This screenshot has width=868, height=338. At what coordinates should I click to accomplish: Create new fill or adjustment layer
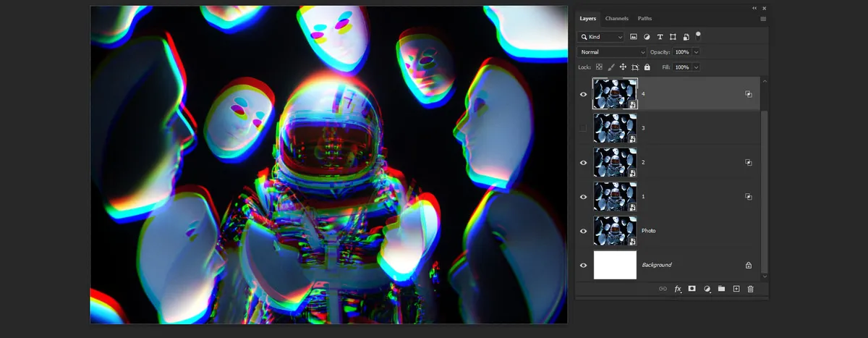tap(707, 289)
